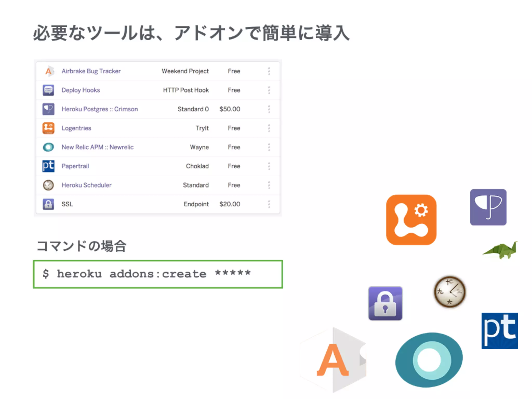
Task: Click the Heroku Postgres row icon
Action: pos(48,109)
